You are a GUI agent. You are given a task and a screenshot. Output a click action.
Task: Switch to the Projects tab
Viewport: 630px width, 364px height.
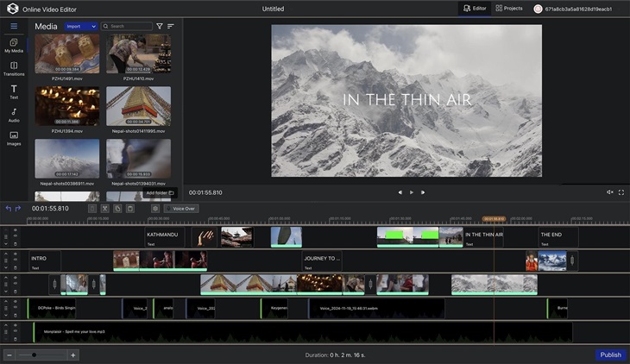point(509,9)
